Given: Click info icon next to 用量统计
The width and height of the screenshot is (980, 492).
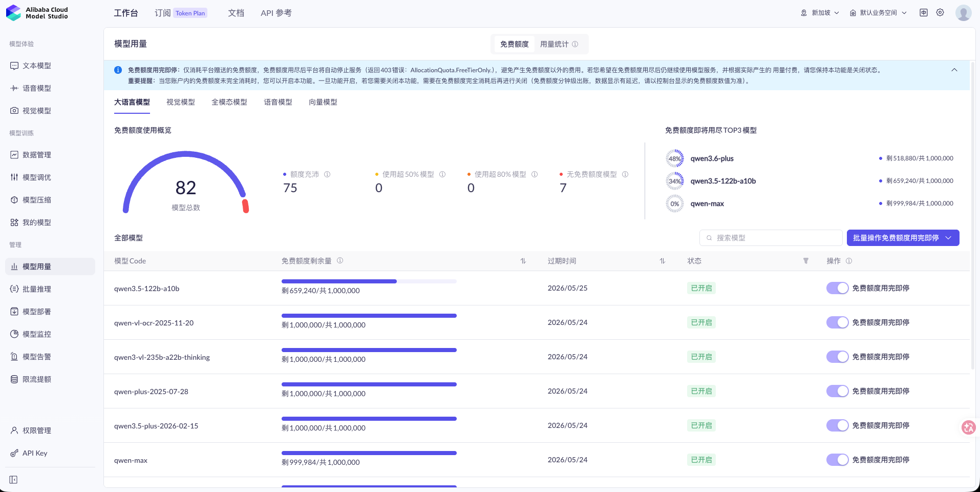Looking at the screenshot, I should (575, 44).
